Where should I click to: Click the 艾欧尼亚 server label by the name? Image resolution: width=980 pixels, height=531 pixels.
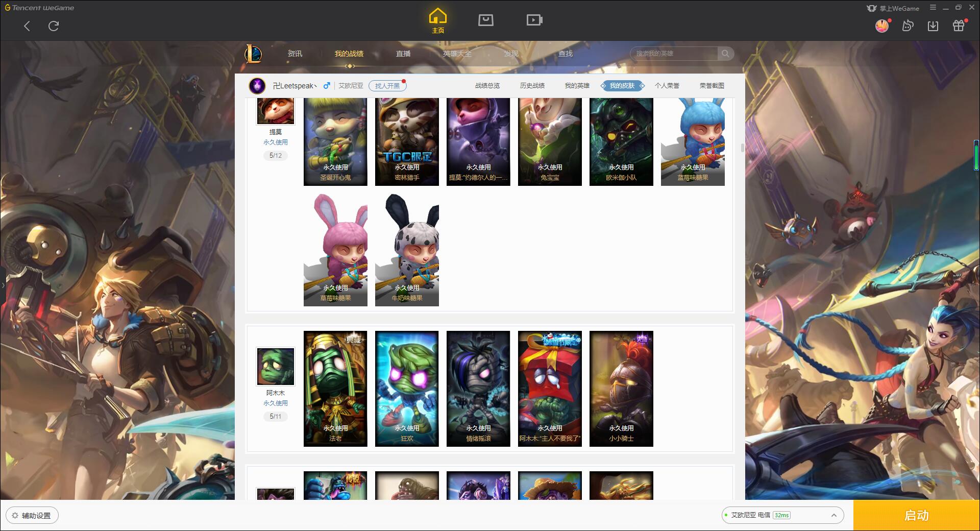coord(351,86)
